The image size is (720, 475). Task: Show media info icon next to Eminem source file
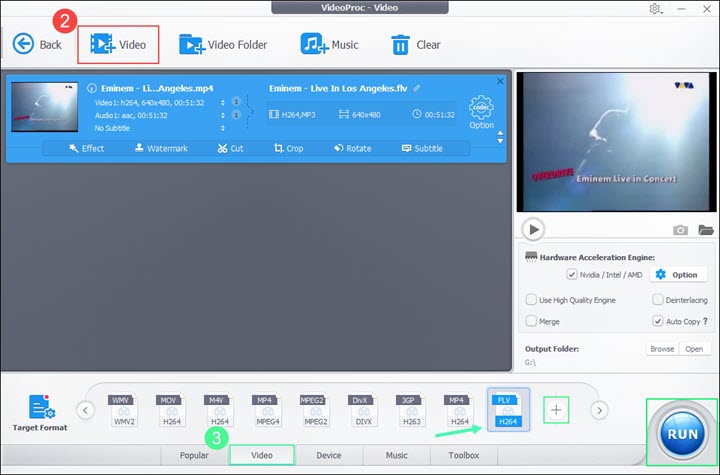point(92,88)
